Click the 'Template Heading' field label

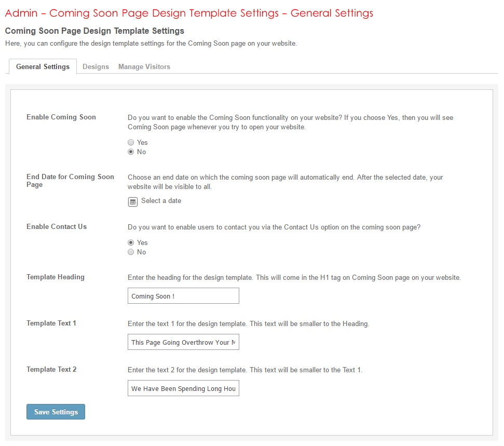point(56,277)
